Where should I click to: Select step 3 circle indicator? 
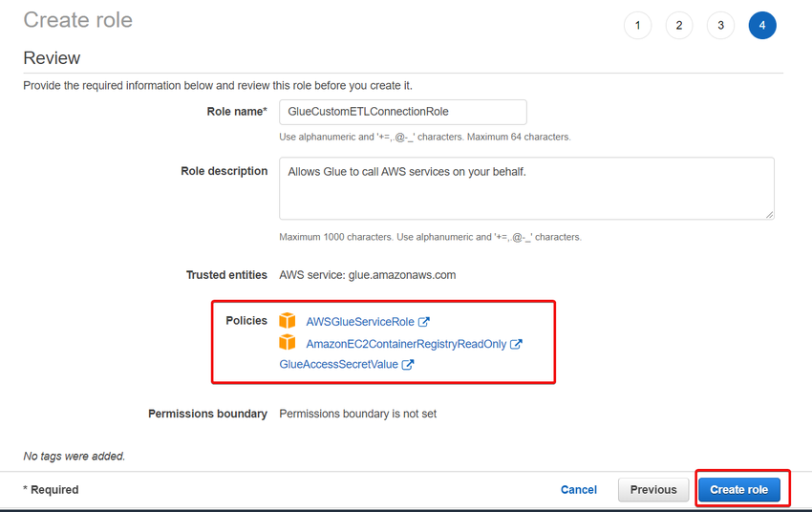point(720,25)
